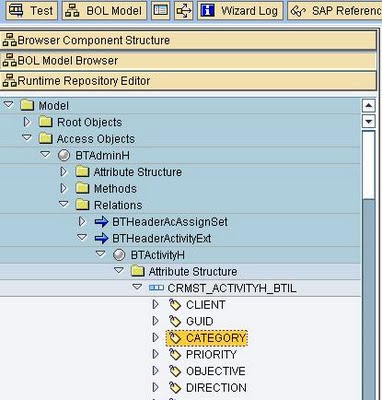Select the PRIORITY label
This screenshot has width=382, height=400.
(x=211, y=355)
